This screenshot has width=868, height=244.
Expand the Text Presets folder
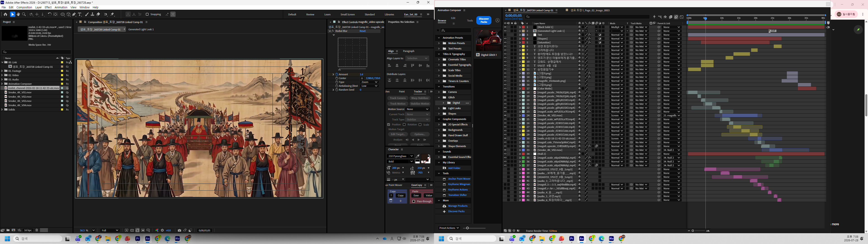pyautogui.click(x=439, y=49)
